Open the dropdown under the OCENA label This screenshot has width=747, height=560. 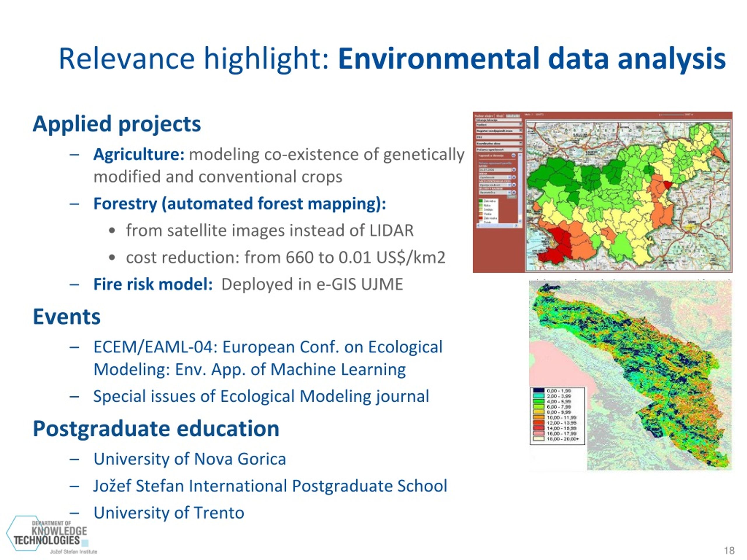(495, 178)
